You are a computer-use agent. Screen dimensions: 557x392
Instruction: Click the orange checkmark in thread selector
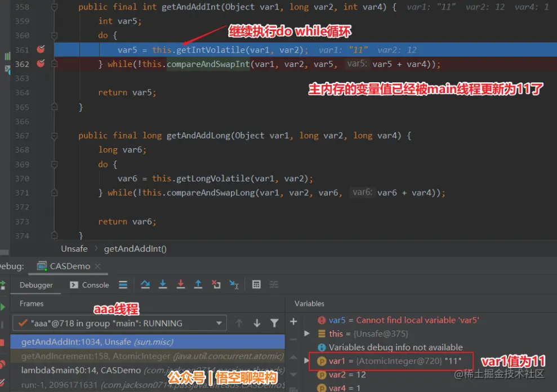[x=23, y=323]
